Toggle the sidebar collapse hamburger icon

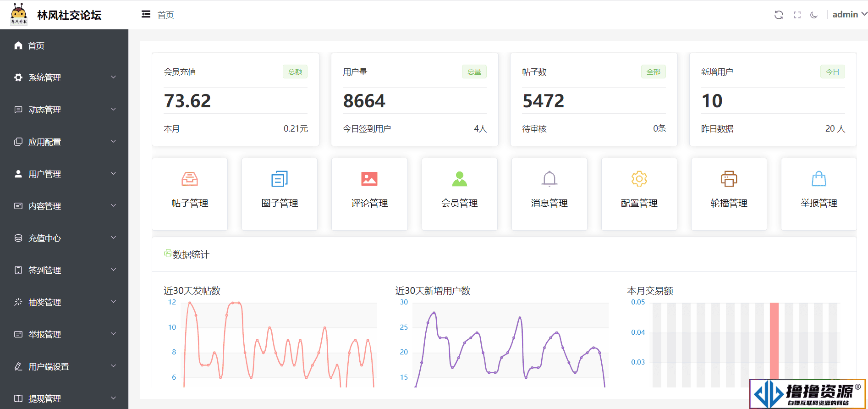[x=146, y=14]
